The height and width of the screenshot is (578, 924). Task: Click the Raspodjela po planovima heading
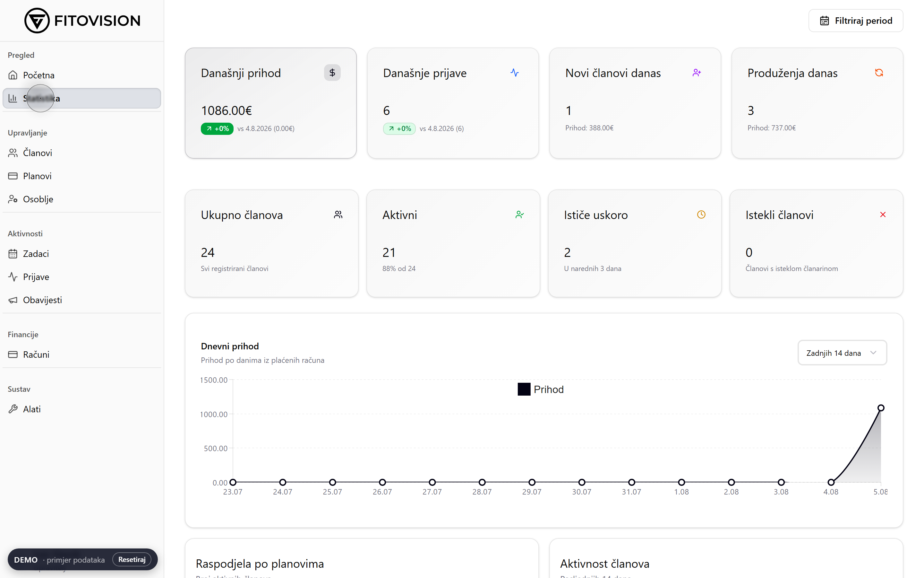pyautogui.click(x=260, y=564)
